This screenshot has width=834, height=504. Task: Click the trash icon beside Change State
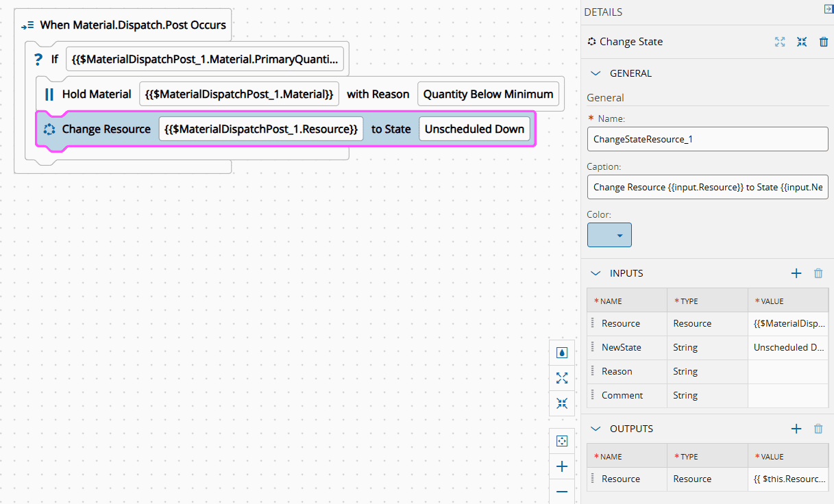coord(824,42)
